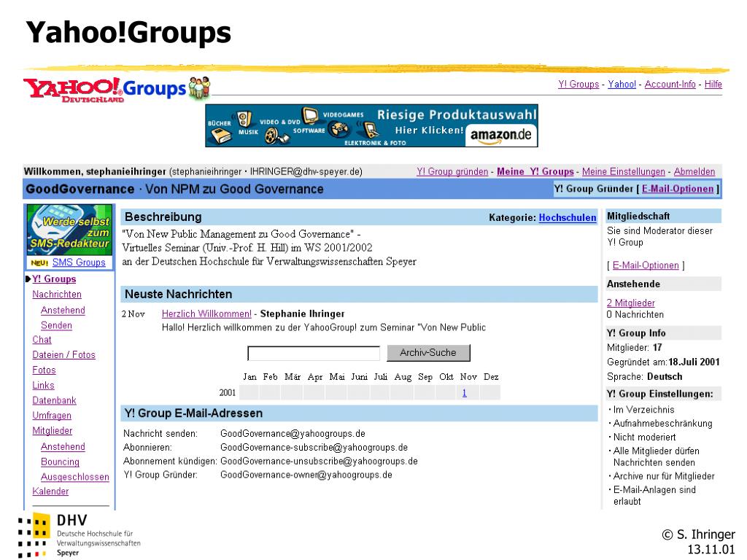Screen dimensions: 747x560
Task: Open Meine Einstellungen link
Action: click(x=623, y=171)
